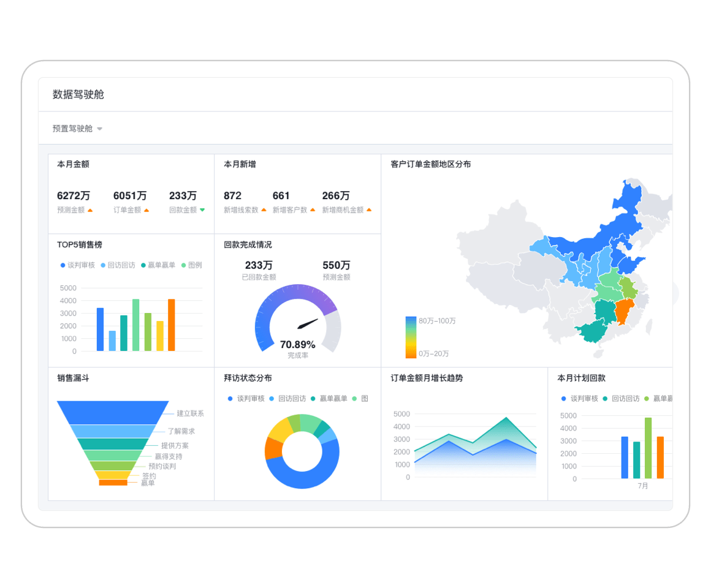Select the 客户订单金额地区分布 panel header
Screen dimensions: 711x588
click(x=431, y=164)
